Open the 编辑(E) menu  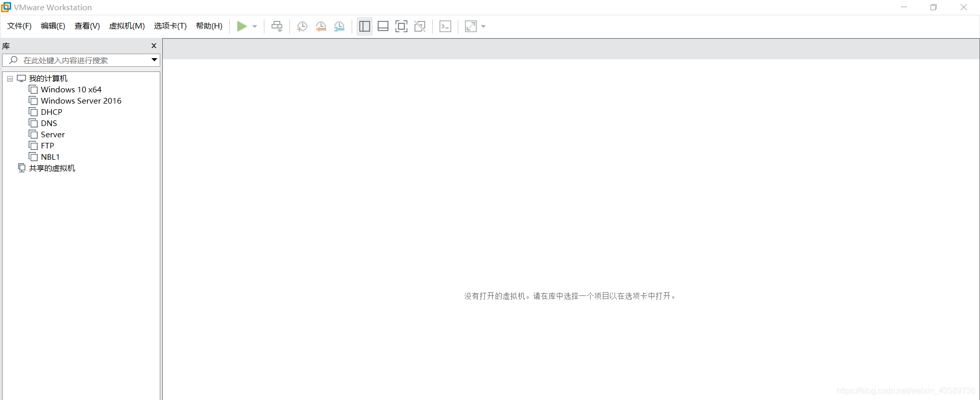click(53, 26)
